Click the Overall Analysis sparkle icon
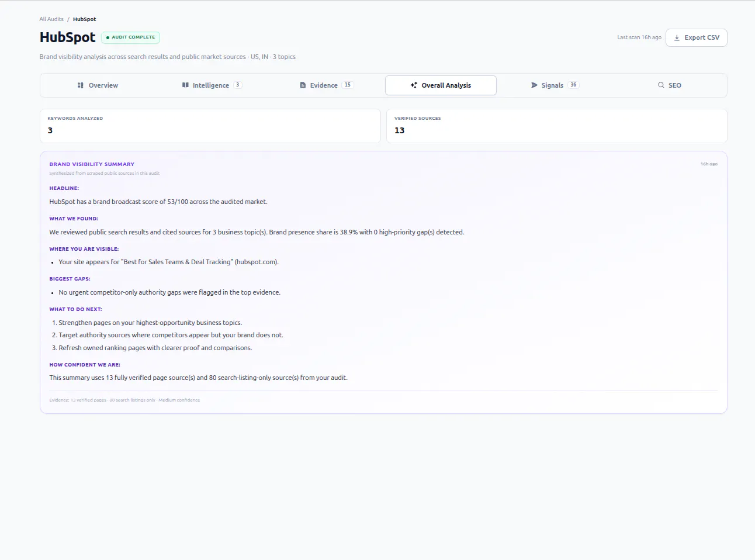 (414, 85)
